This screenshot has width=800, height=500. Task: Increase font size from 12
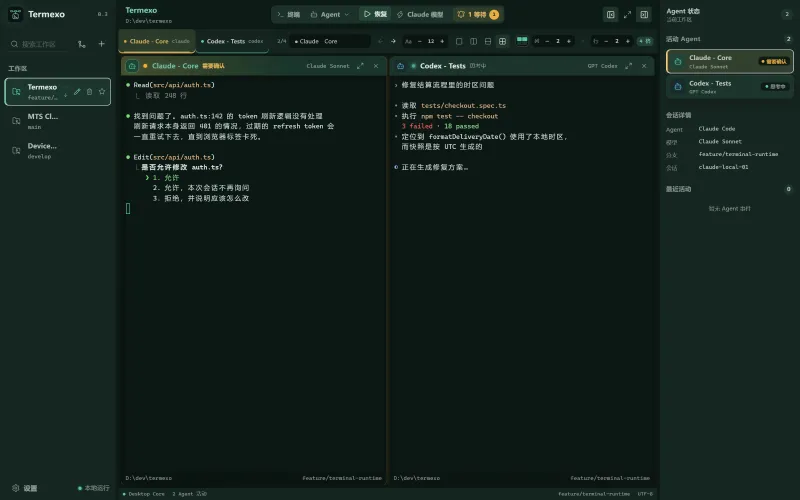[442, 41]
